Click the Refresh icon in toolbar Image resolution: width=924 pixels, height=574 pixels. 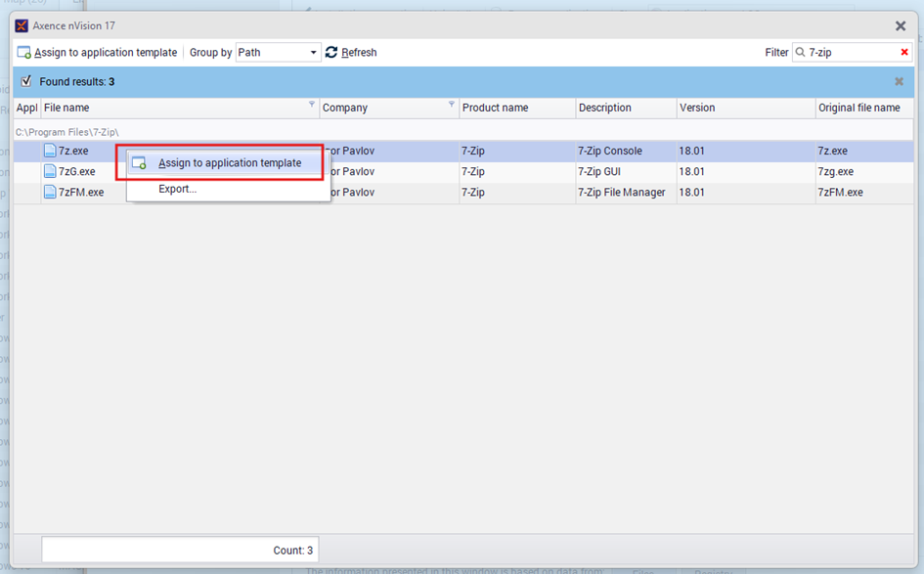point(331,53)
